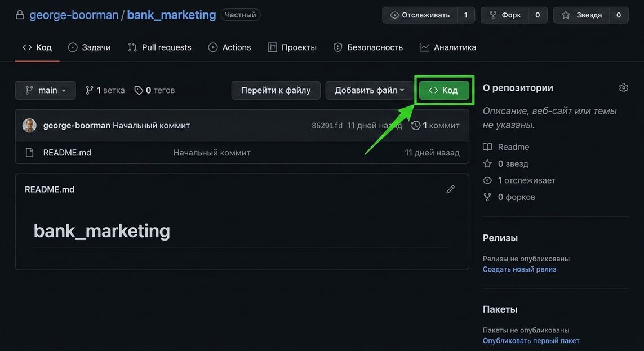Click the bank_marketing README heading
This screenshot has width=644, height=351.
[102, 231]
